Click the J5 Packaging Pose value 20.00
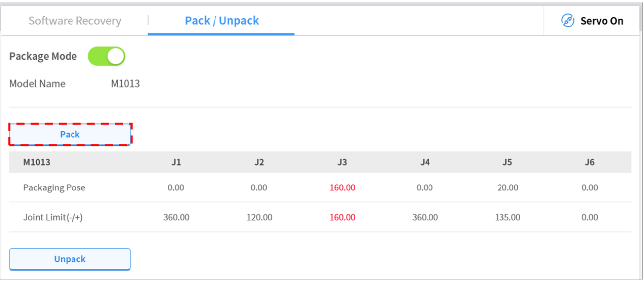Screen dimensions: 644x281 pyautogui.click(x=507, y=187)
